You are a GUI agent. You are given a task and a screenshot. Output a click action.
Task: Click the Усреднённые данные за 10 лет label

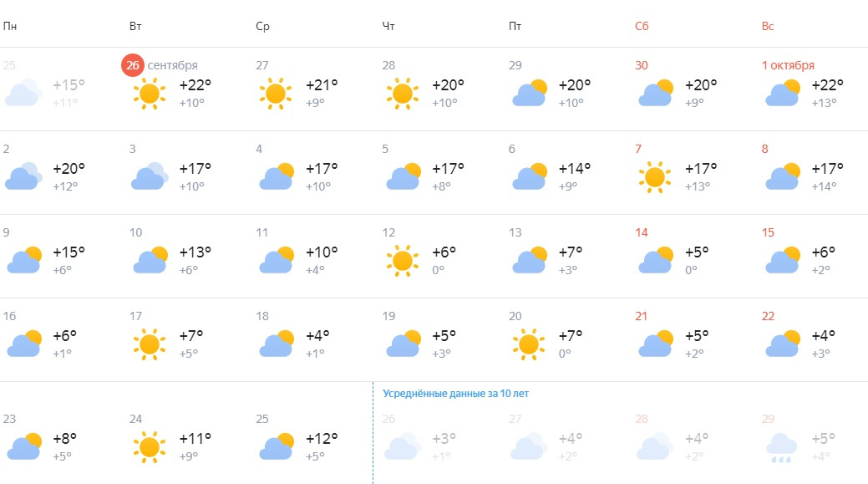click(x=455, y=394)
